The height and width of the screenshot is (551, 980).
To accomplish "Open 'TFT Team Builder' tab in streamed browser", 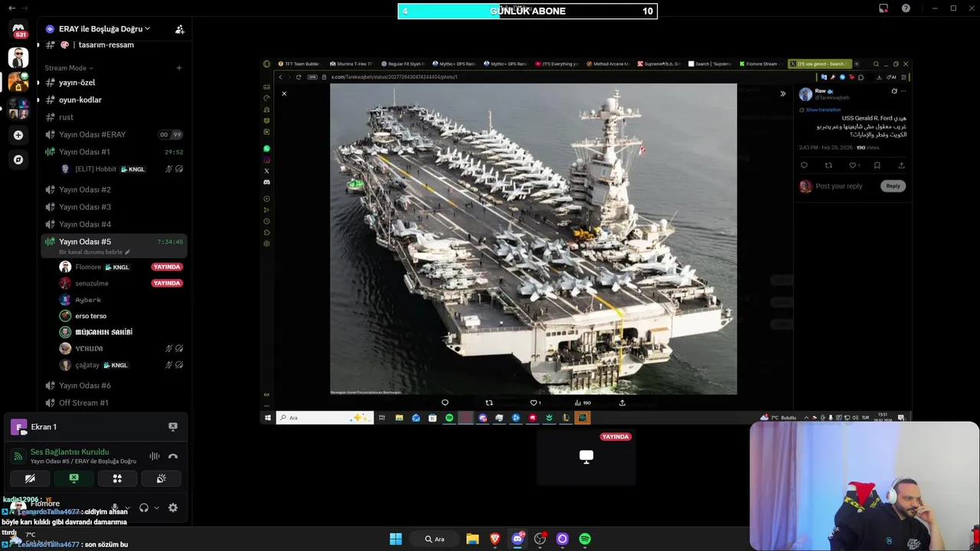I will (x=299, y=64).
